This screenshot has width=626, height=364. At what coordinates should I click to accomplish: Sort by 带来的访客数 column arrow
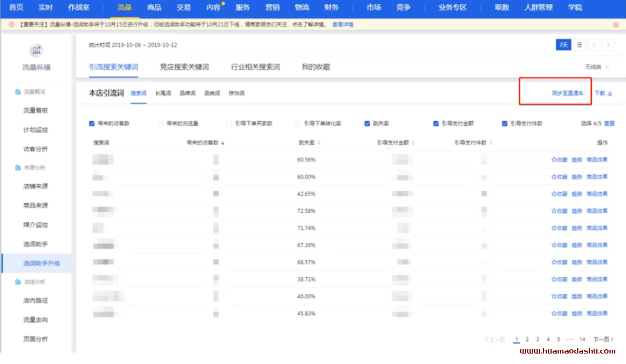223,143
